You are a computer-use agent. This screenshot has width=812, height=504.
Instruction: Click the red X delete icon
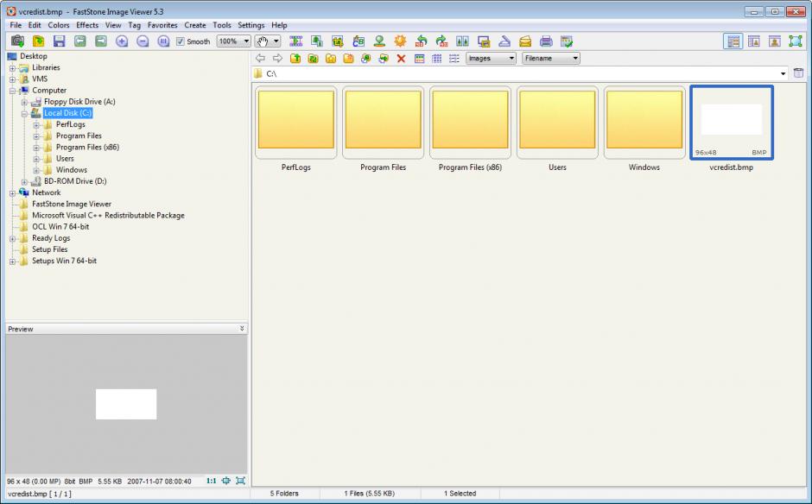click(x=401, y=59)
